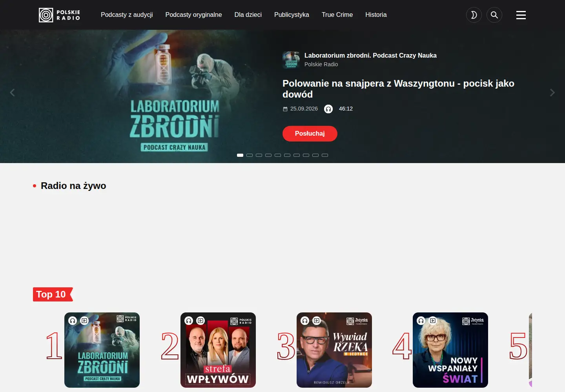Select third carousel indicator dot
Image resolution: width=565 pixels, height=392 pixels.
pos(259,155)
